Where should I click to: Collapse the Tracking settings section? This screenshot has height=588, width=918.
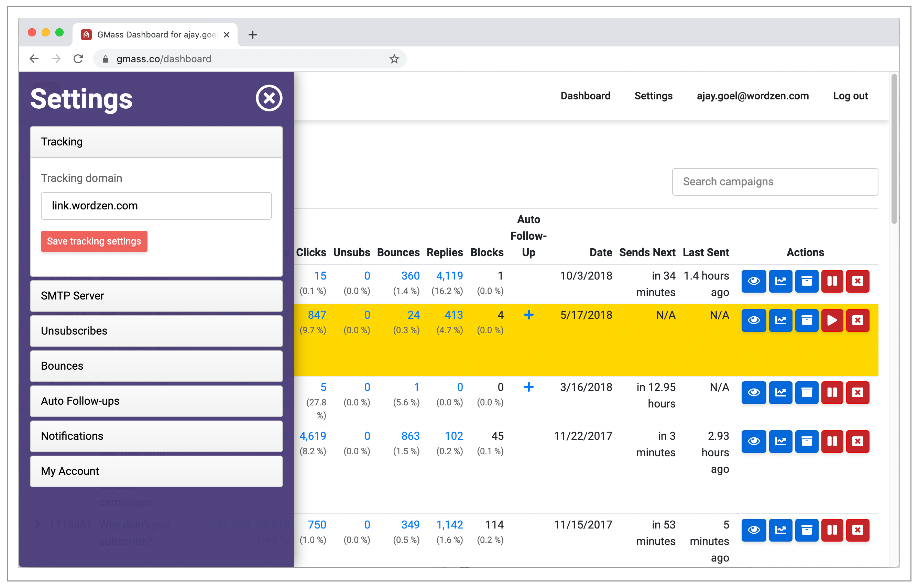click(156, 142)
